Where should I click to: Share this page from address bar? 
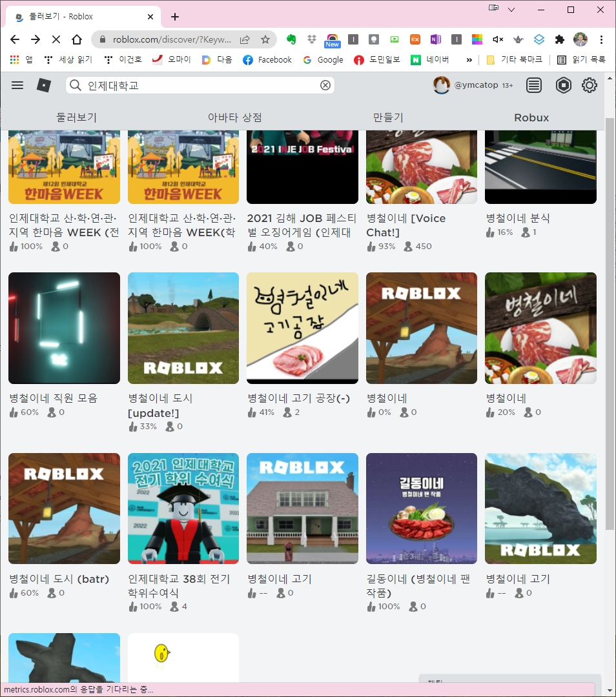[245, 39]
